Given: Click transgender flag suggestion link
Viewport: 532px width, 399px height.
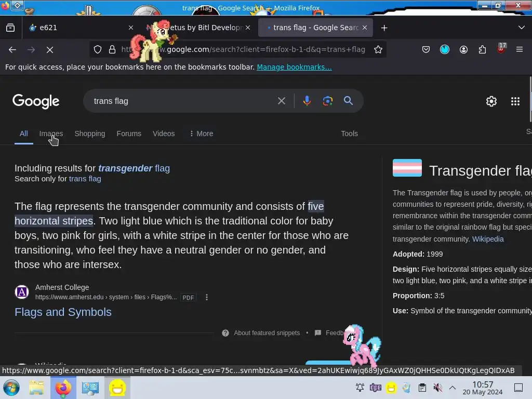Looking at the screenshot, I should click(x=134, y=168).
